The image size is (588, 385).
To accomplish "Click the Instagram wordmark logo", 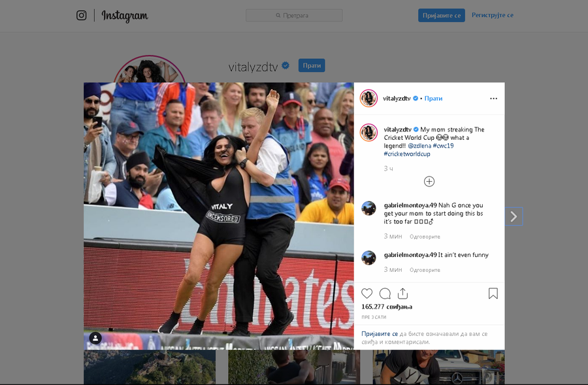I will pos(125,16).
